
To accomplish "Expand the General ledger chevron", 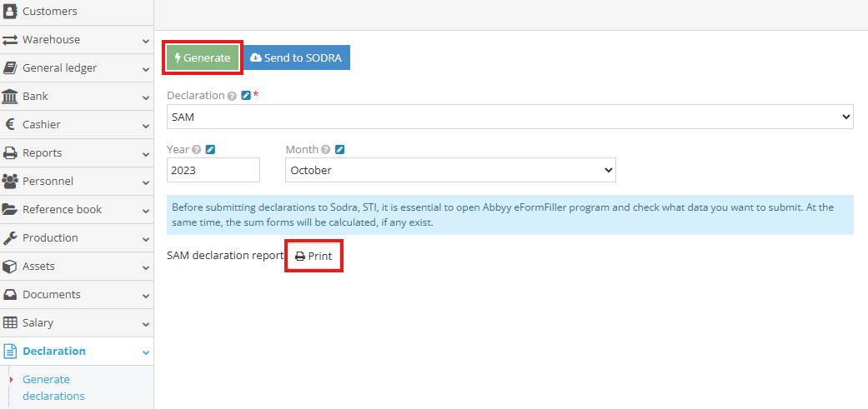I will 146,69.
